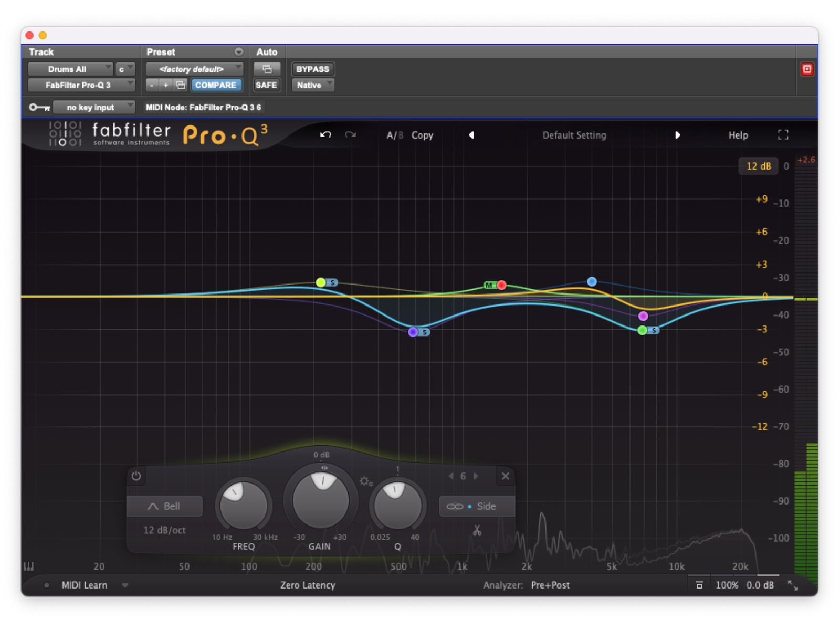The height and width of the screenshot is (630, 840).
Task: Select the purple EQ band node near 600 Hz
Action: click(x=413, y=332)
